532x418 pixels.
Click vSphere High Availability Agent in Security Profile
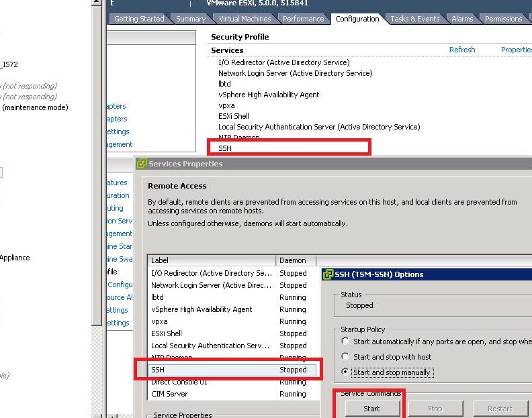(269, 95)
